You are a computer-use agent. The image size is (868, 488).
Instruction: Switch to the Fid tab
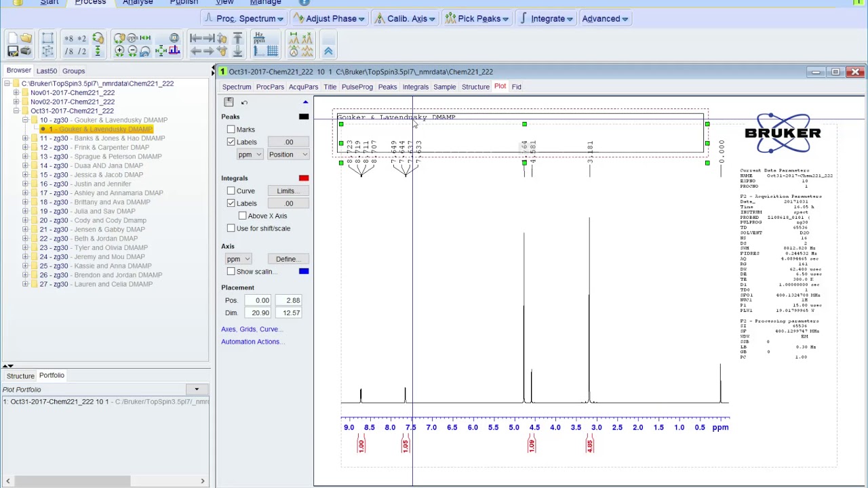pyautogui.click(x=517, y=87)
